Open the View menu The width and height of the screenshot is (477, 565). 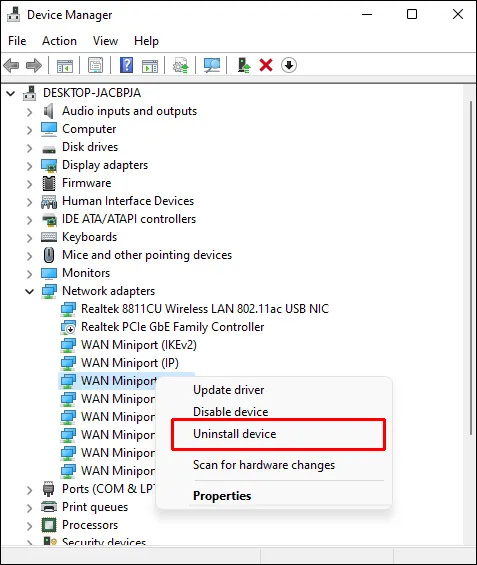pos(105,41)
